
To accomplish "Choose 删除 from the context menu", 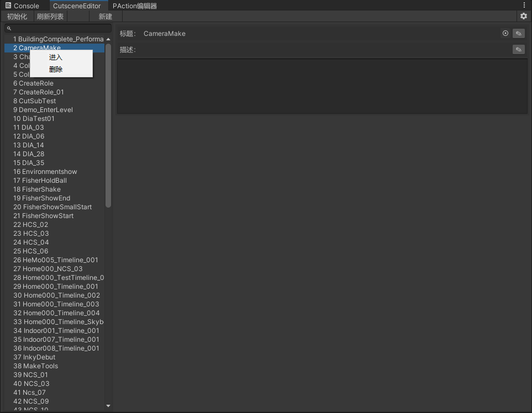I will coord(56,70).
